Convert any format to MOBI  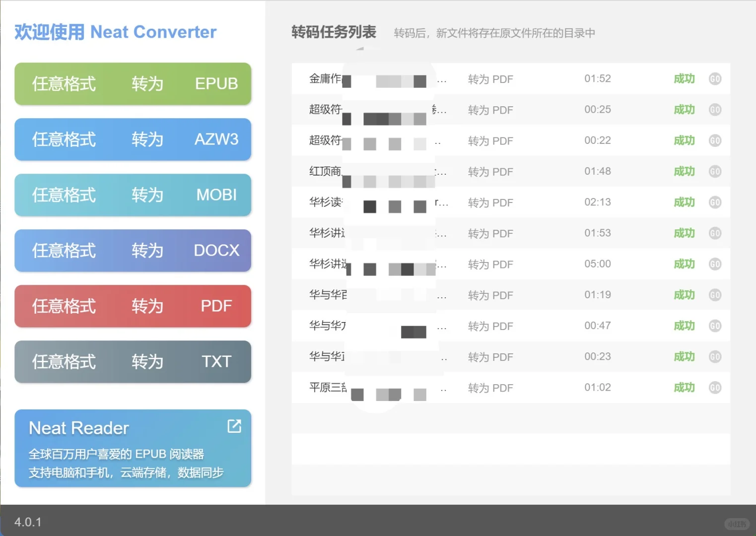(x=133, y=195)
